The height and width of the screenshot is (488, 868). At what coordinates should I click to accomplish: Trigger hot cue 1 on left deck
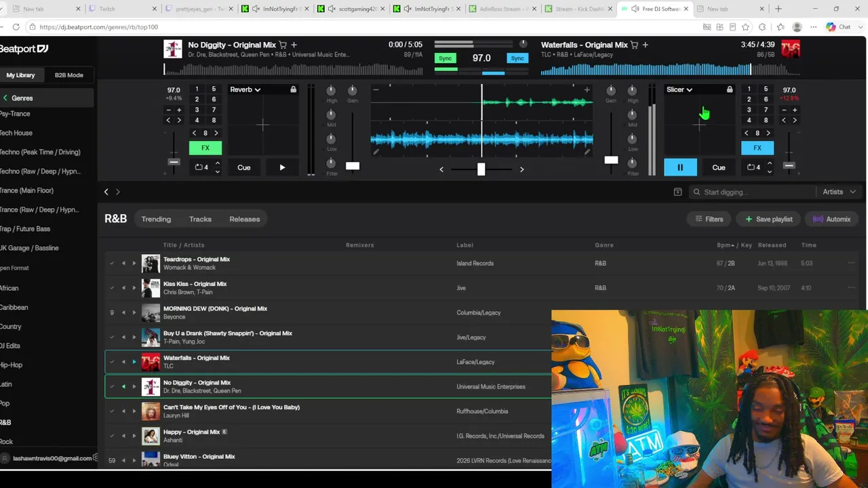197,89
